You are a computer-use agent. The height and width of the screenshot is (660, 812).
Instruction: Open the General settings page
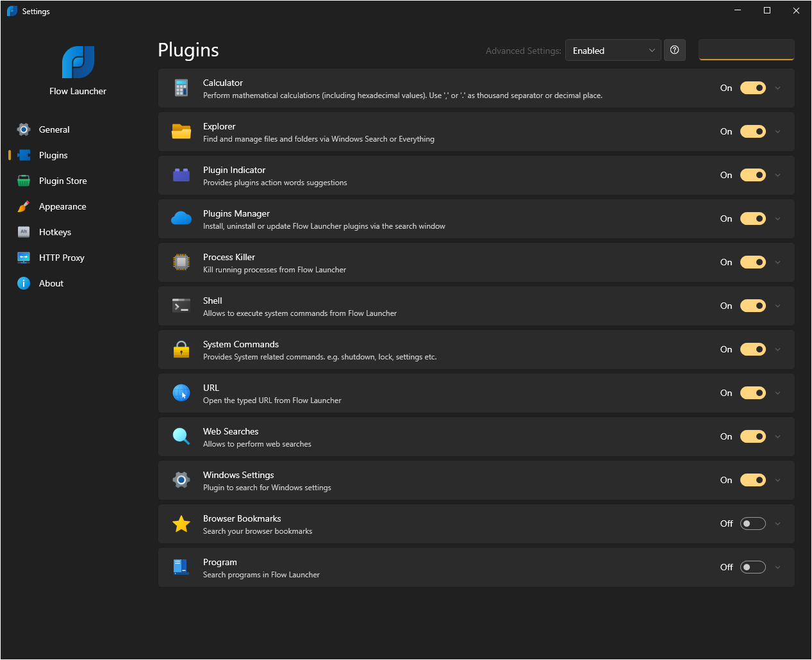pyautogui.click(x=78, y=129)
